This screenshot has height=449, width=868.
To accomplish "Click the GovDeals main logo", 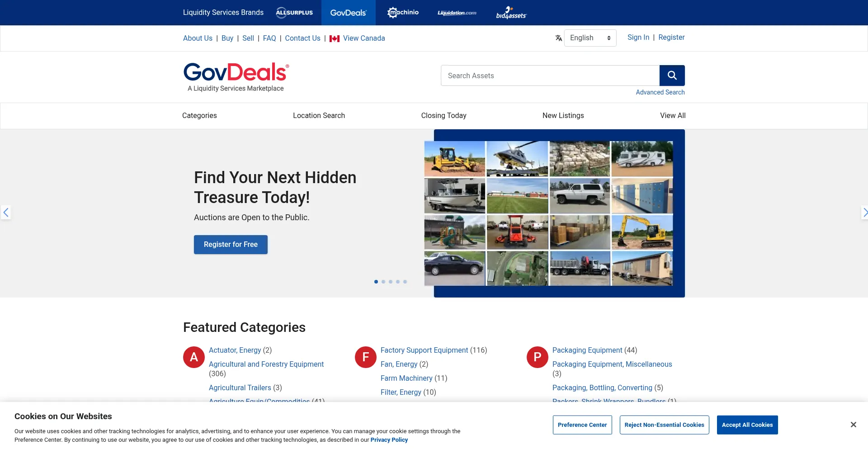I will (236, 77).
